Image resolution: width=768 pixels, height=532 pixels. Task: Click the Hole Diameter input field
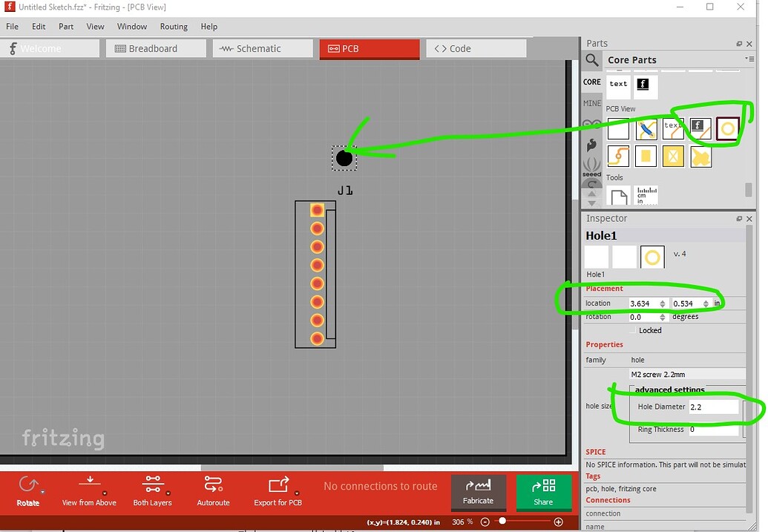pos(713,407)
